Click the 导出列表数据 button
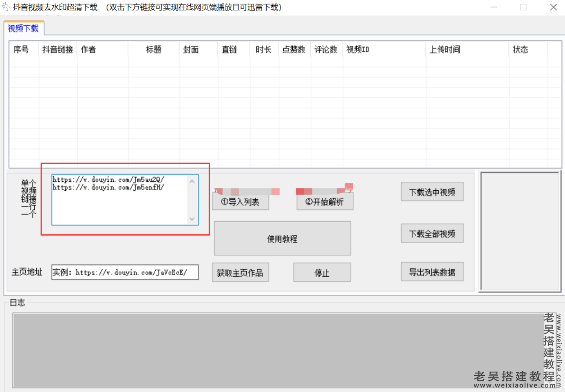Viewport: 565px width, 392px height. point(432,272)
